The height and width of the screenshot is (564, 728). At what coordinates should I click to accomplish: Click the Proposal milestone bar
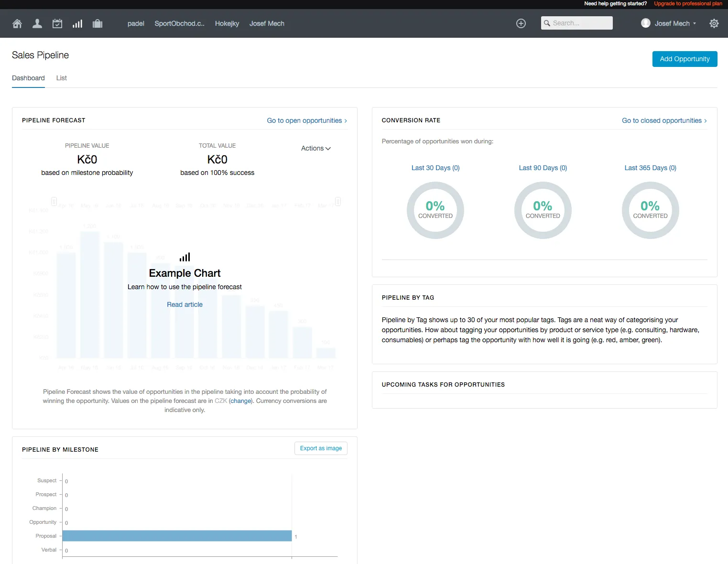coord(177,536)
